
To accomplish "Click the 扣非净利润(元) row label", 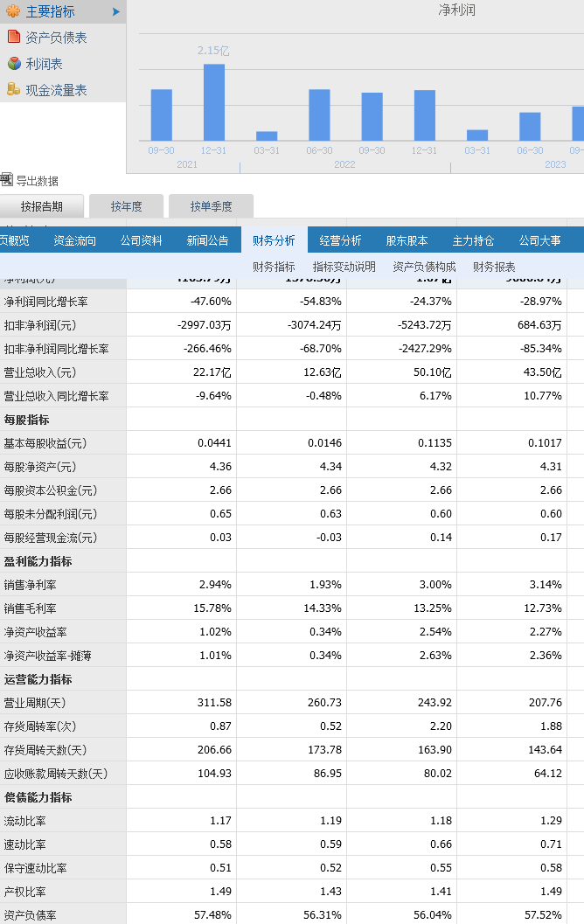I will click(40, 325).
